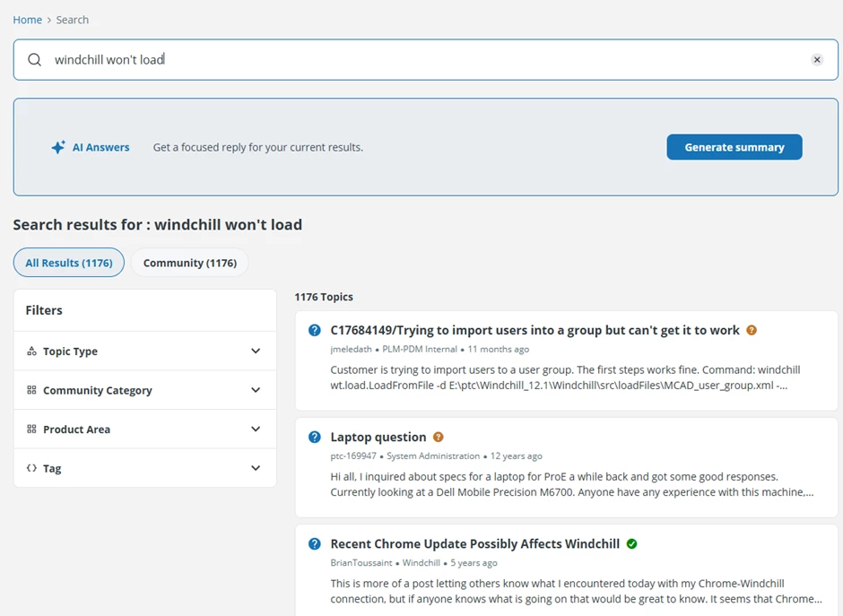Click the Filters panel heading
This screenshot has width=843, height=616.
pos(44,310)
